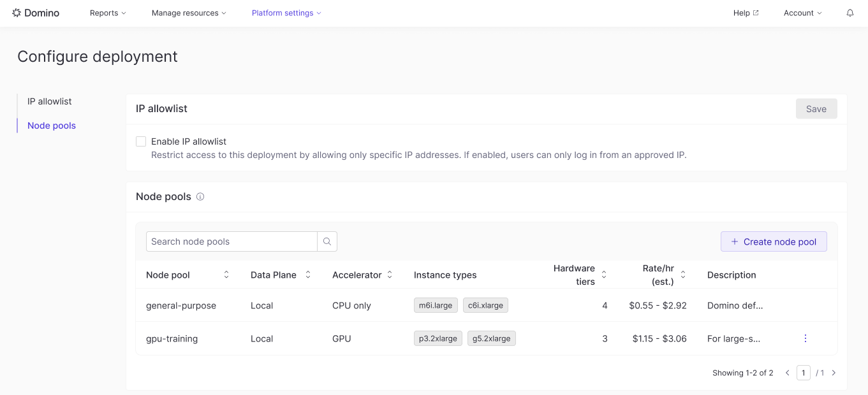This screenshot has width=868, height=395.
Task: Open the Help link
Action: [x=746, y=13]
